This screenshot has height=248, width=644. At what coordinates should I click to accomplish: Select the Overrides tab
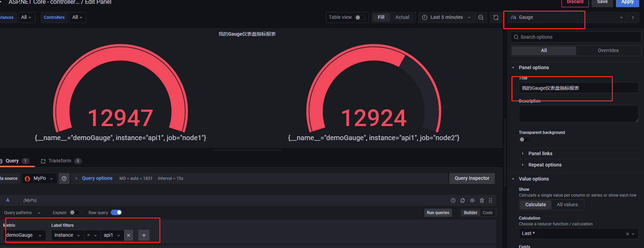pos(608,50)
